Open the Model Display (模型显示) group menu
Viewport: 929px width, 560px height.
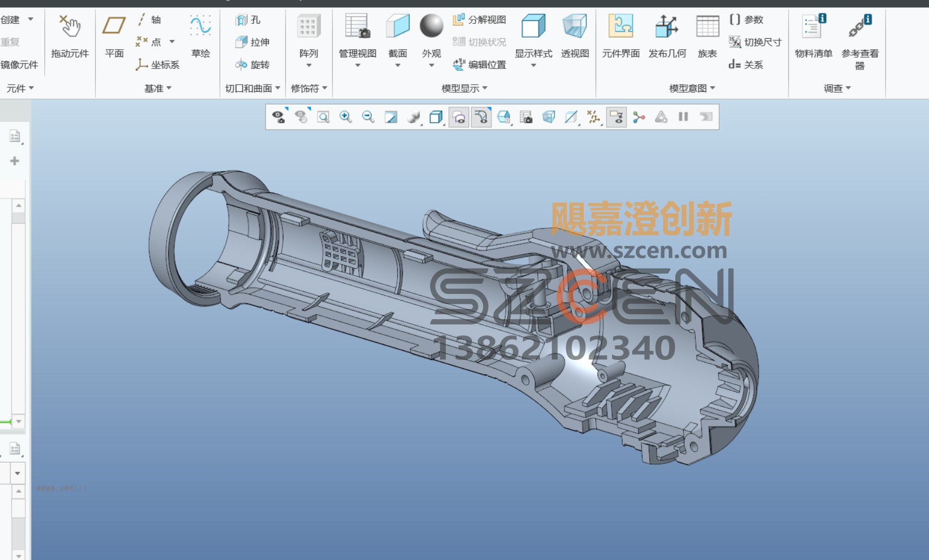464,88
